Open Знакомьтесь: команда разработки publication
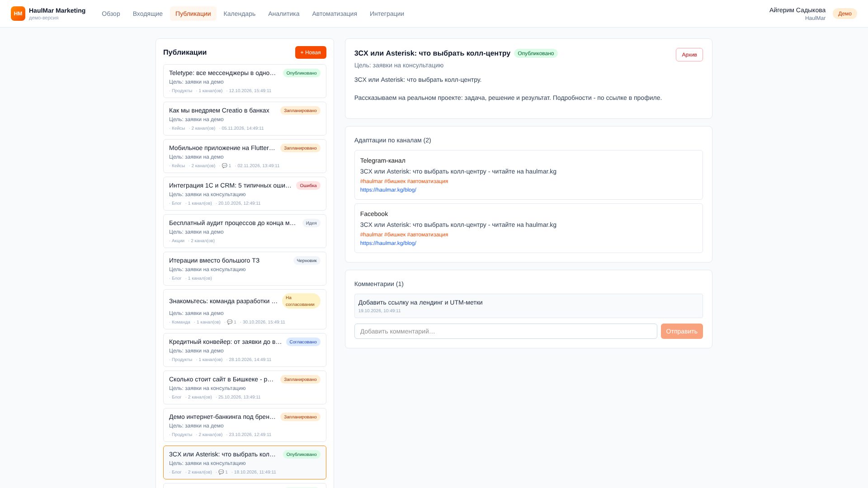 point(245,310)
